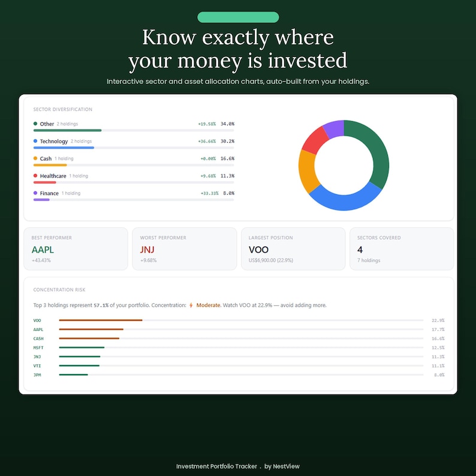Click the blue dot beside Technology
This screenshot has width=476, height=476.
click(x=35, y=141)
